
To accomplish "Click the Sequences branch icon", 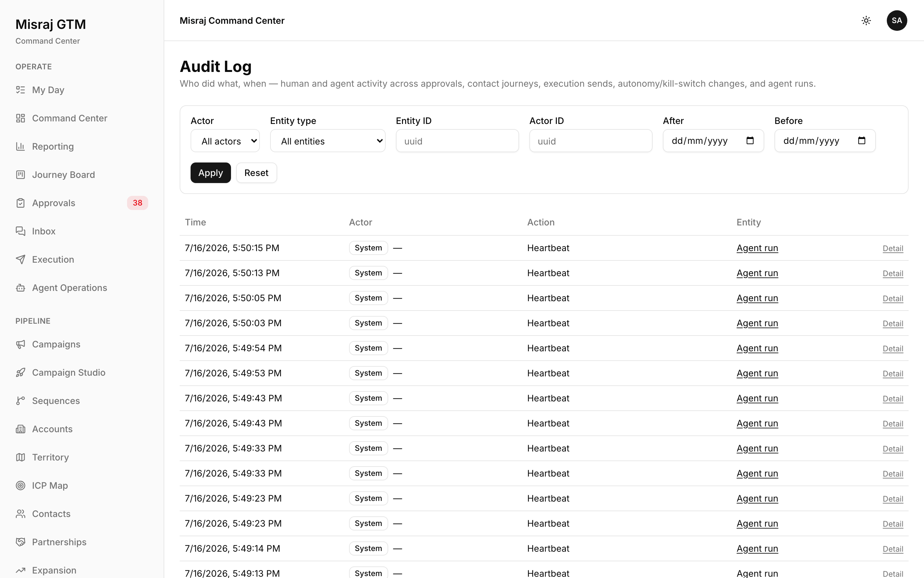I will click(21, 401).
